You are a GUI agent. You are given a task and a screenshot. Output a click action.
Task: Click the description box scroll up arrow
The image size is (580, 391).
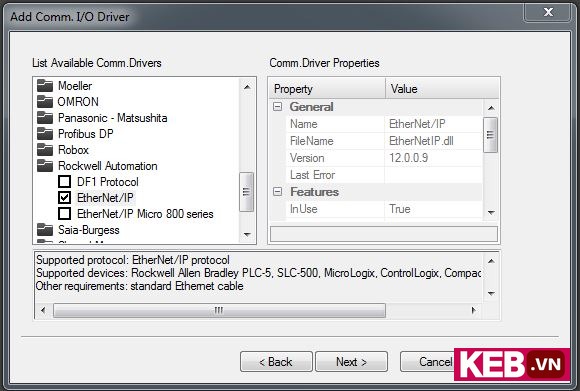[x=491, y=261]
